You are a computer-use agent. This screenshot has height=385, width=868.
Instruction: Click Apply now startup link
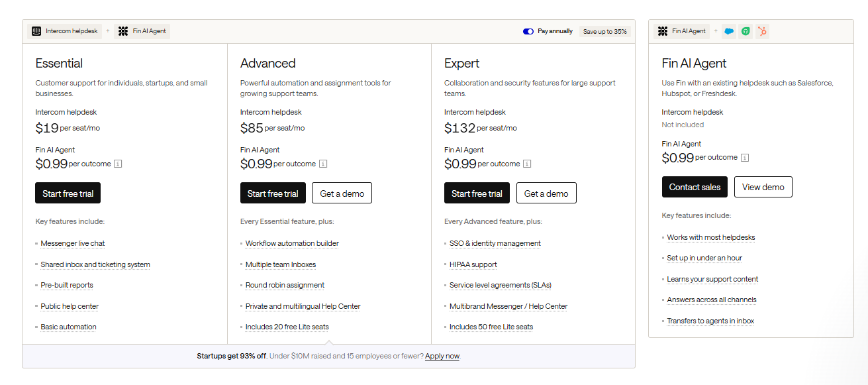pos(442,356)
